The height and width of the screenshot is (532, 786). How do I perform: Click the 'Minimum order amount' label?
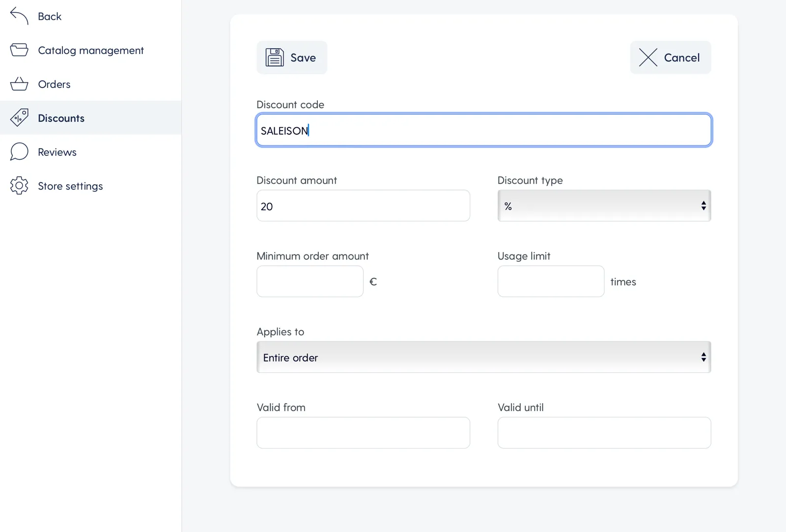312,256
